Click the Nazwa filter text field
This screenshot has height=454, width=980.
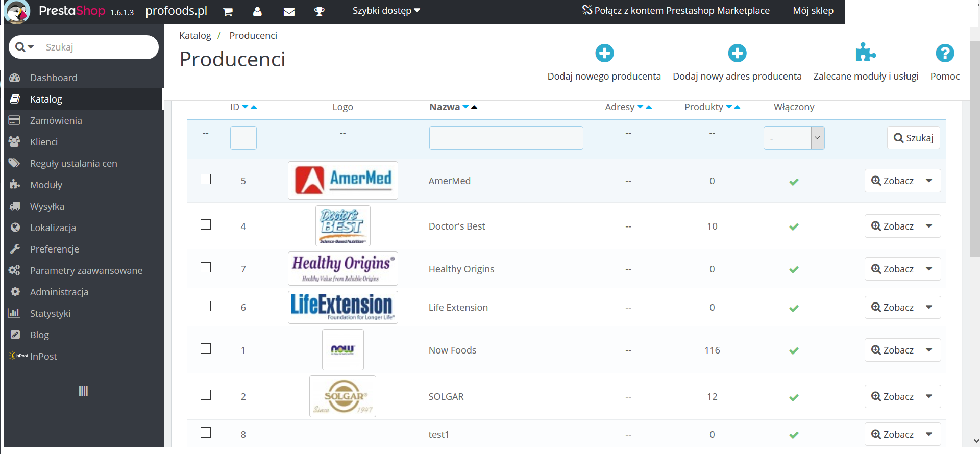coord(506,138)
